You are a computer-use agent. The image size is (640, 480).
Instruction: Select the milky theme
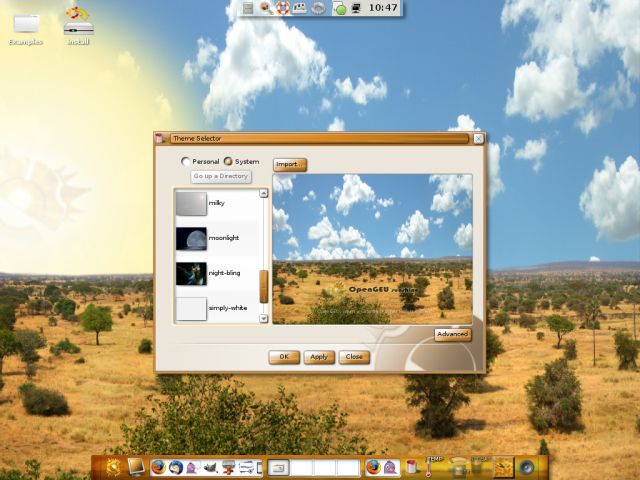(217, 203)
